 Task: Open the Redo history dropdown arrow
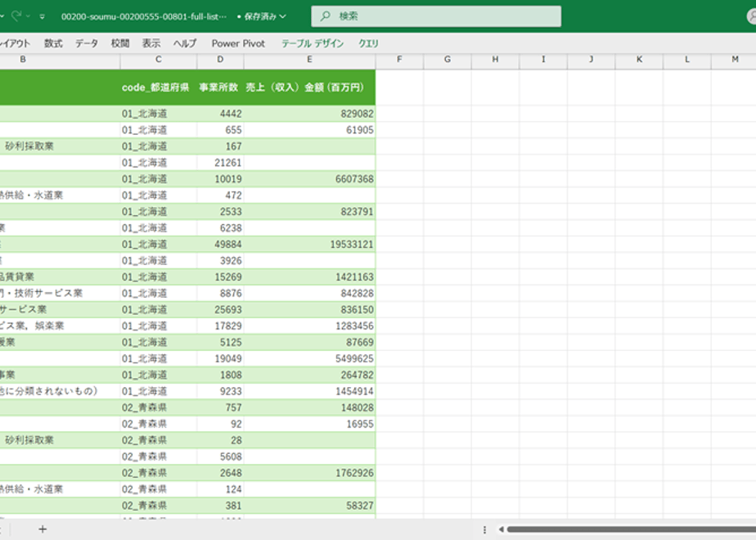pyautogui.click(x=28, y=16)
